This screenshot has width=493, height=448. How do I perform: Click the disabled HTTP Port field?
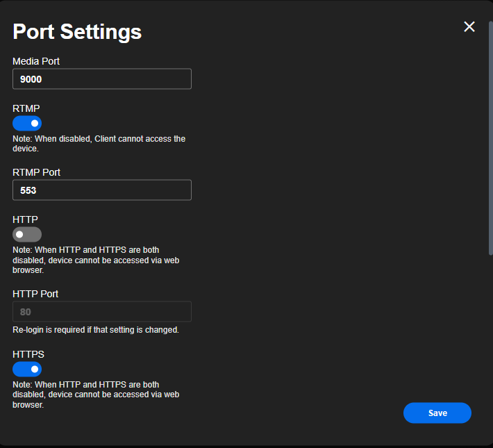point(102,312)
